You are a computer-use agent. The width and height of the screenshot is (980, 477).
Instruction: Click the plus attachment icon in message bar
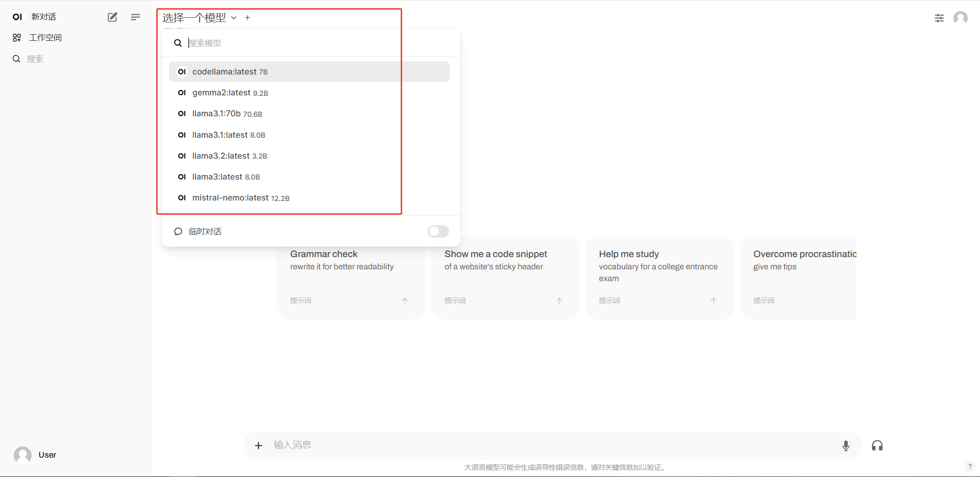(x=258, y=445)
